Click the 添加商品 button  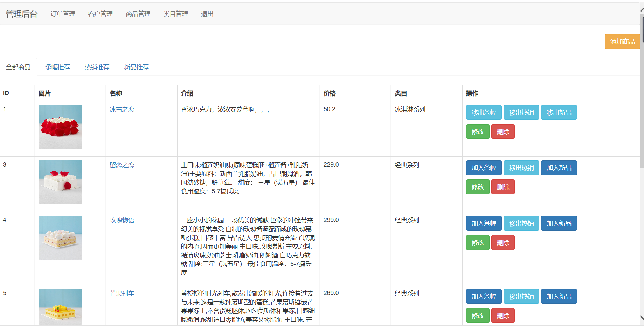point(622,42)
